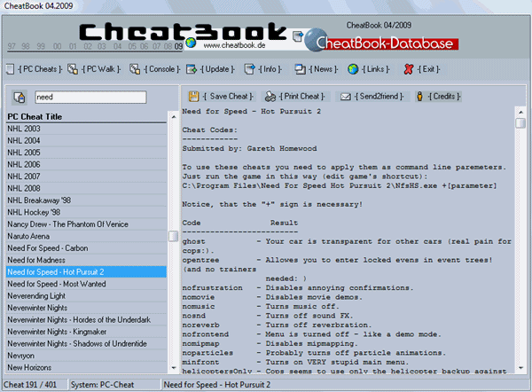Click the cheat text scroll-up arrow
Image resolution: width=532 pixels, height=392 pixels.
point(520,112)
